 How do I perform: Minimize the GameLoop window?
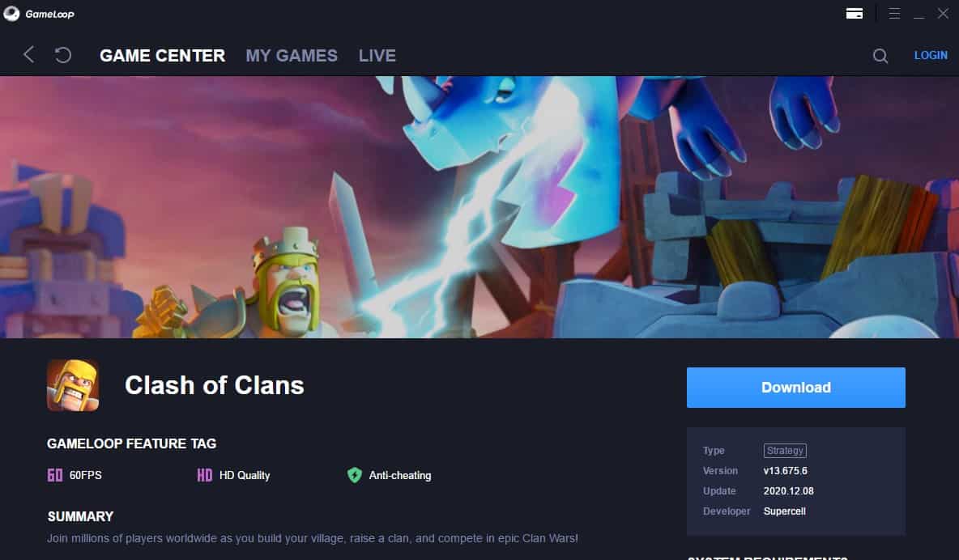[x=919, y=14]
